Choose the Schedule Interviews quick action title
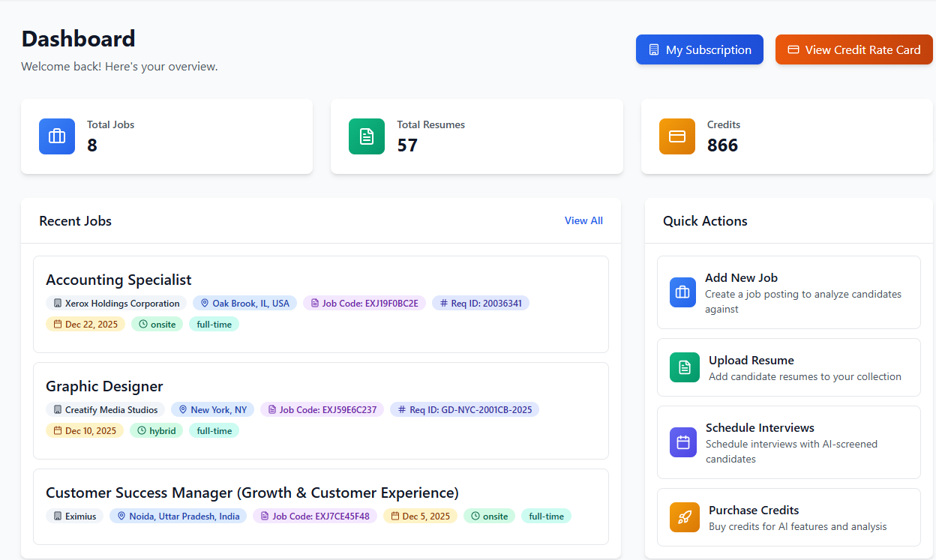 coord(760,427)
